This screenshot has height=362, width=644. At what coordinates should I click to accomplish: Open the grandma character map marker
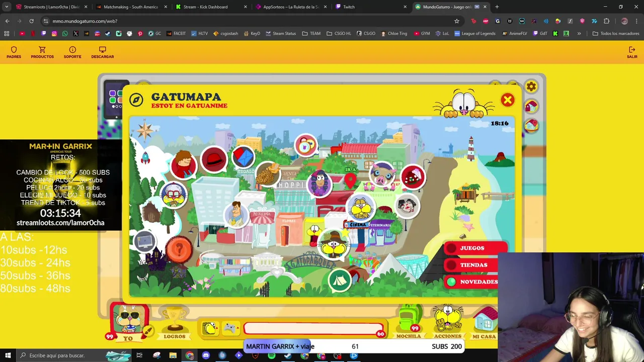coord(174,196)
